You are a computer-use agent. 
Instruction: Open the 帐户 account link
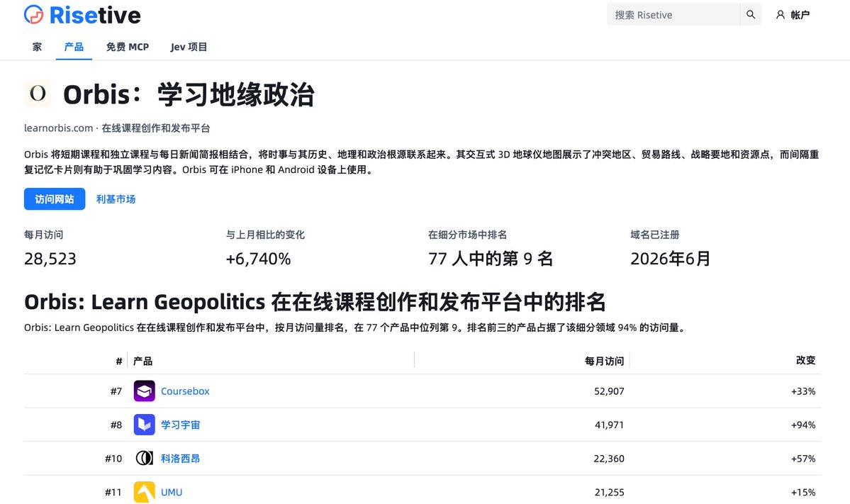click(x=800, y=15)
